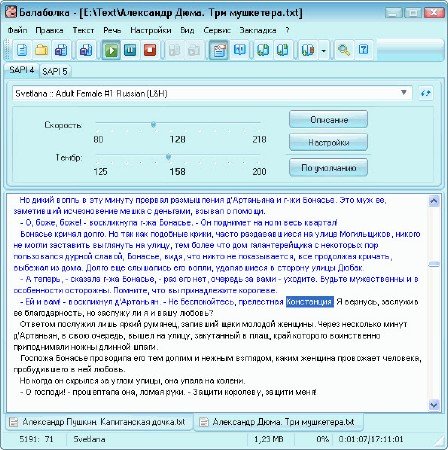This screenshot has width=448, height=450.
Task: Open find with the magnifier toolbar icon
Action: [343, 50]
